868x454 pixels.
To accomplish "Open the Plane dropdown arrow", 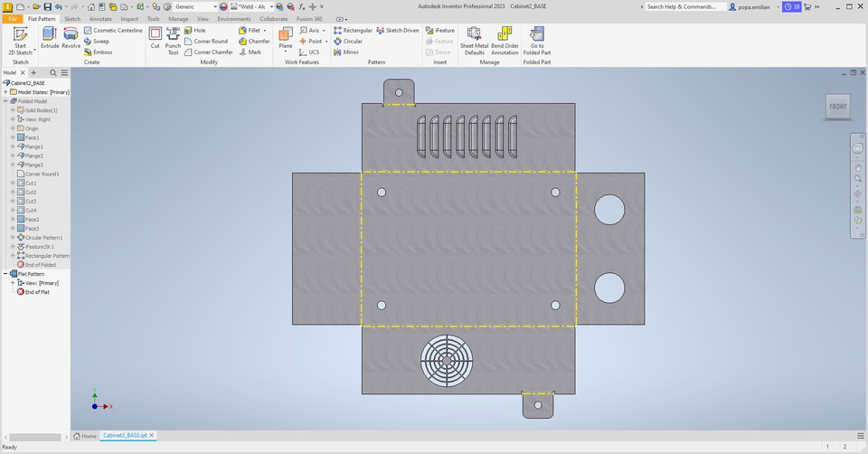I will pos(286,52).
